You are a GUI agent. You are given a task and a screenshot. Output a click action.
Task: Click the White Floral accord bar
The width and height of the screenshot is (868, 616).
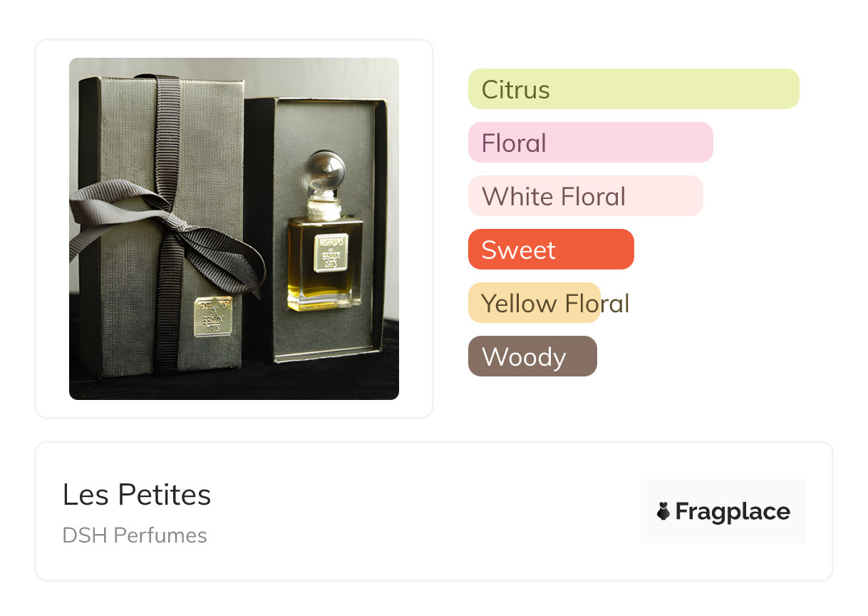pos(585,196)
